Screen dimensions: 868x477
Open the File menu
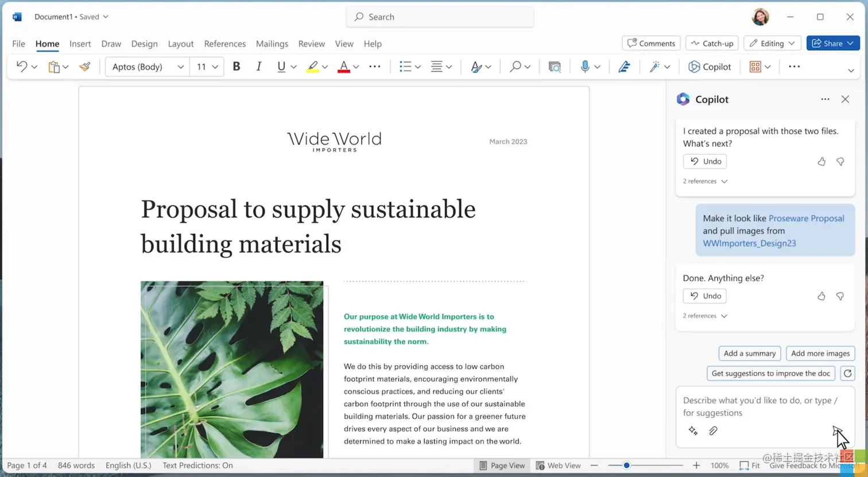(18, 44)
